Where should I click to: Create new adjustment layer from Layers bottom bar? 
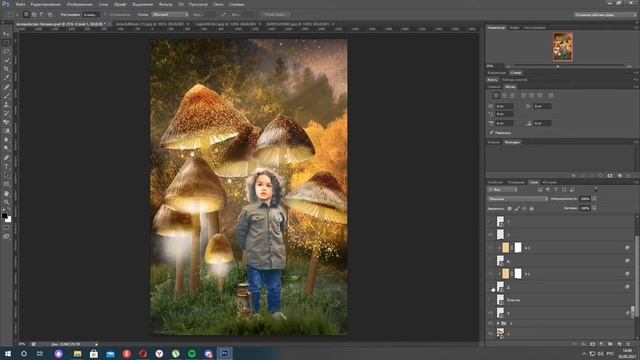601,344
